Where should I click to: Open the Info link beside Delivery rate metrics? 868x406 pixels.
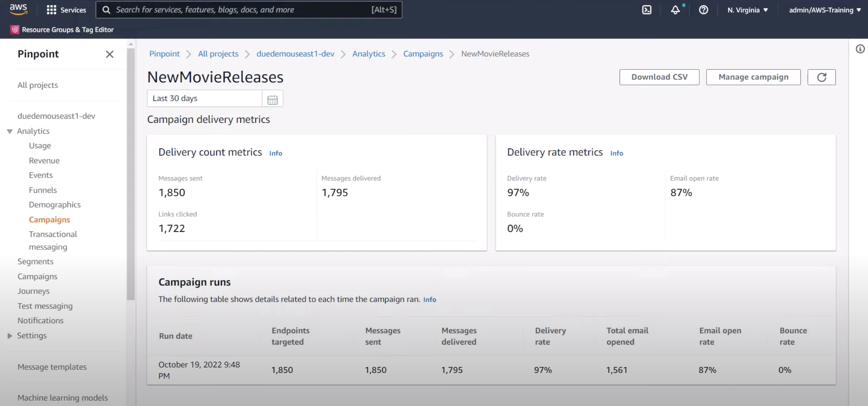pos(616,153)
